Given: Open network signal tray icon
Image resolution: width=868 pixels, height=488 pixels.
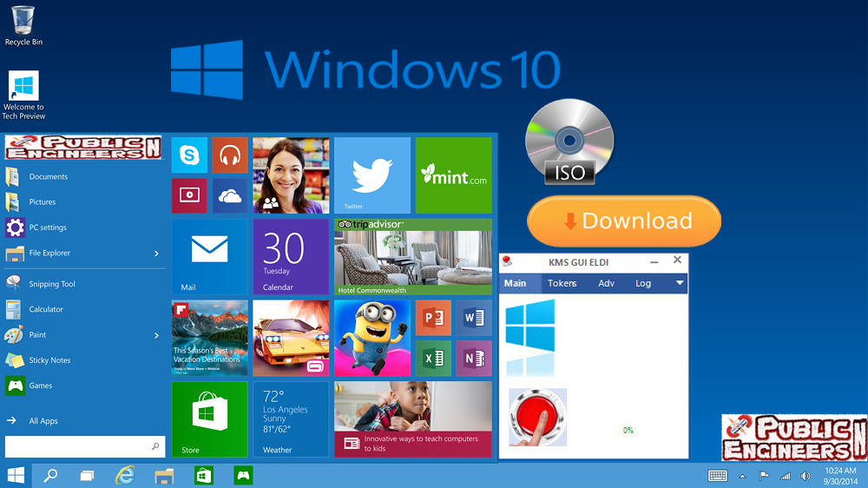Looking at the screenshot, I should tap(786, 476).
